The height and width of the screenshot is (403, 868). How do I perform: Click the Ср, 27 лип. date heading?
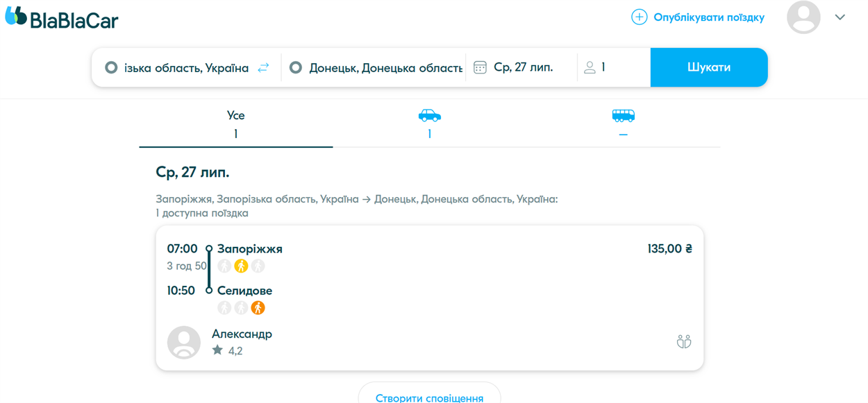tap(192, 172)
